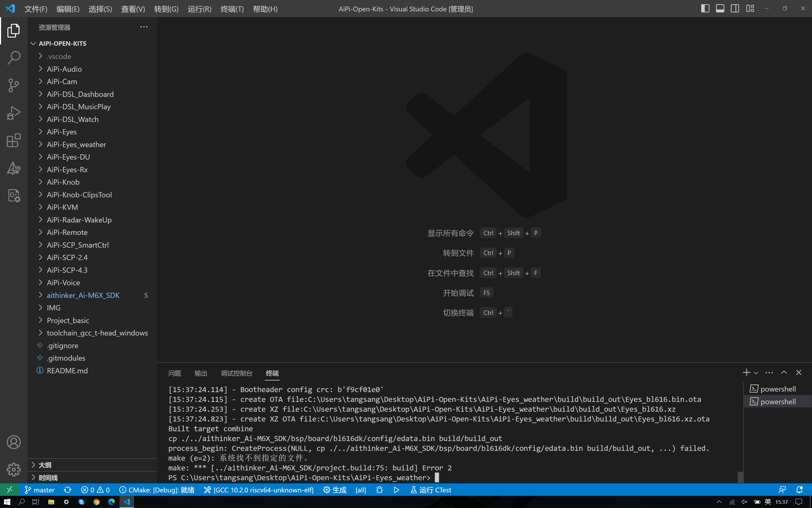Viewport: 812px width, 508px height.
Task: Open the Extensions view
Action: pos(13,140)
